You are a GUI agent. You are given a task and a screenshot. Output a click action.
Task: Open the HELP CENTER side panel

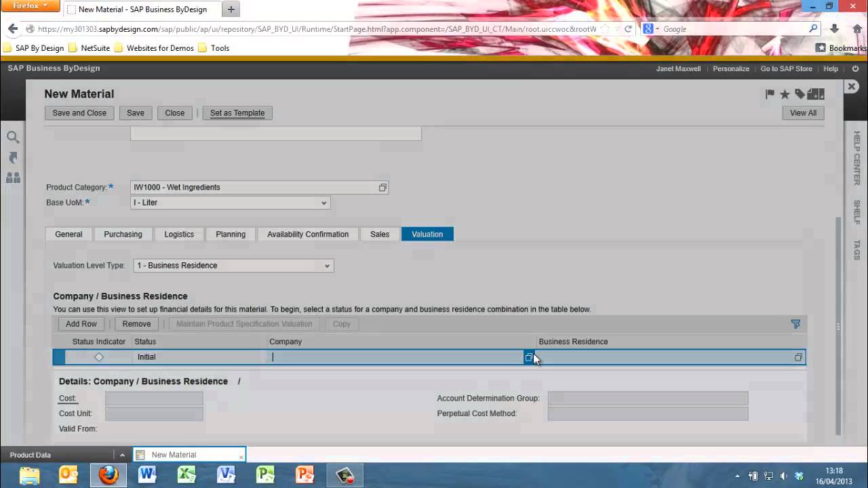point(856,158)
